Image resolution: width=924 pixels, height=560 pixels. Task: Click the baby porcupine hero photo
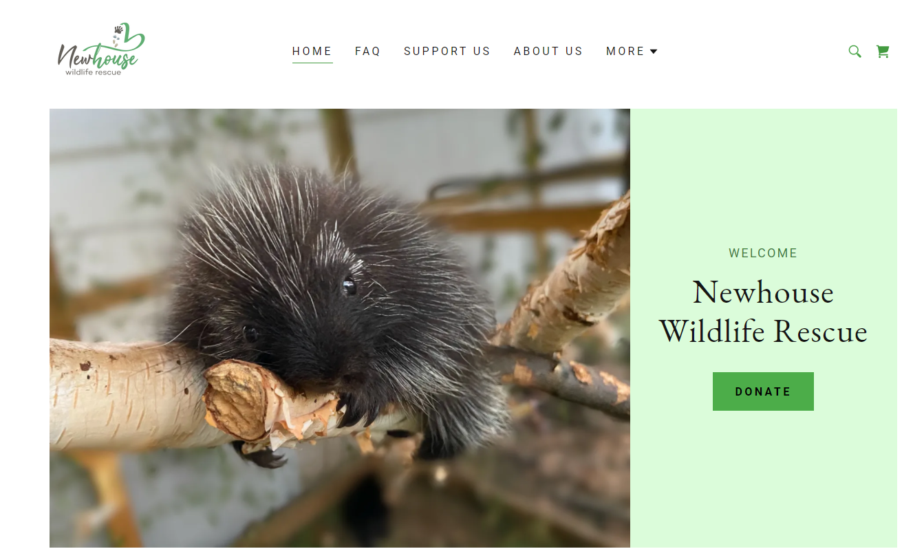pos(340,328)
